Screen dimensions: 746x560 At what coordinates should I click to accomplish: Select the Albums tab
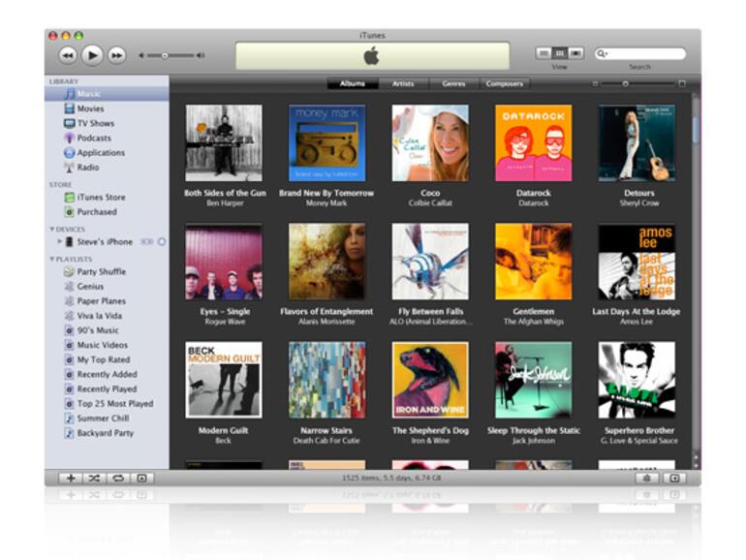353,83
